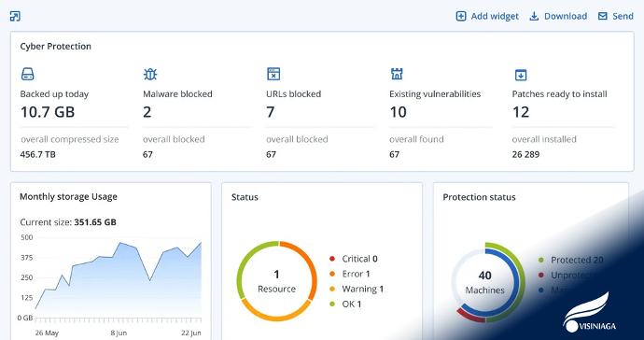Click the Patches ready to install icon
644x340 pixels.
coord(521,75)
